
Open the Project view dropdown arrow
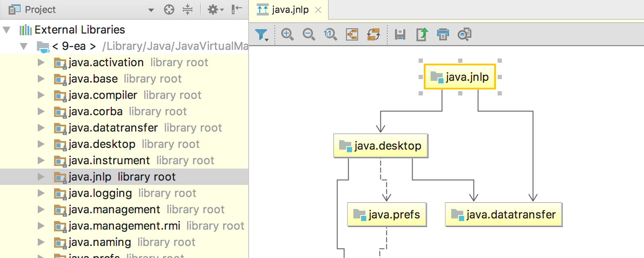pyautogui.click(x=151, y=10)
